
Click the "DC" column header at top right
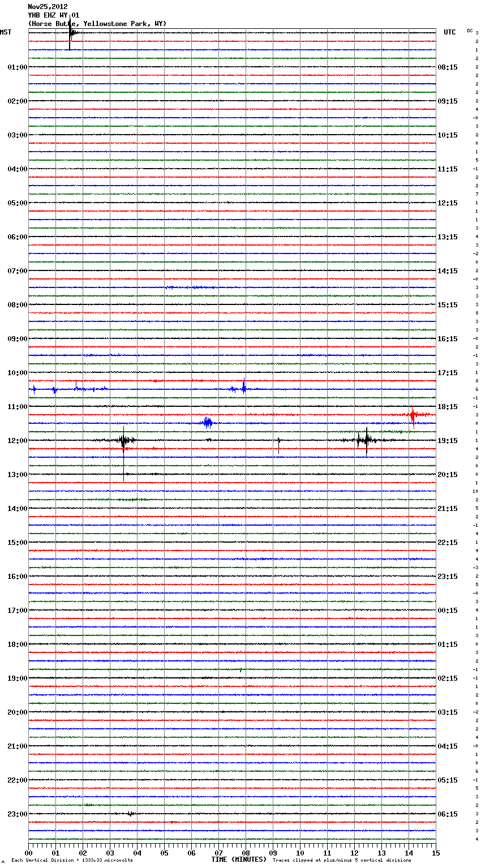(470, 31)
